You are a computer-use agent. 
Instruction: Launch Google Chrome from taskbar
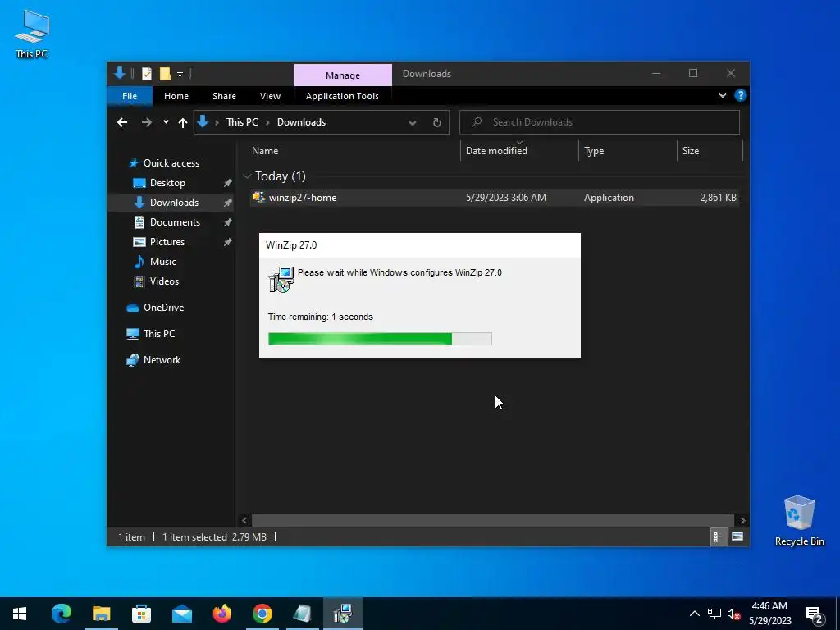[262, 614]
